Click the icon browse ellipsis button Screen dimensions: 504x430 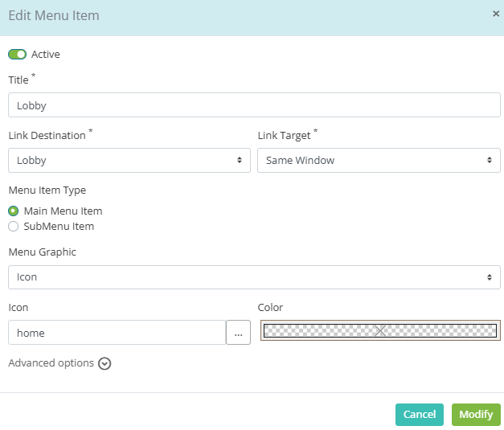(x=238, y=332)
